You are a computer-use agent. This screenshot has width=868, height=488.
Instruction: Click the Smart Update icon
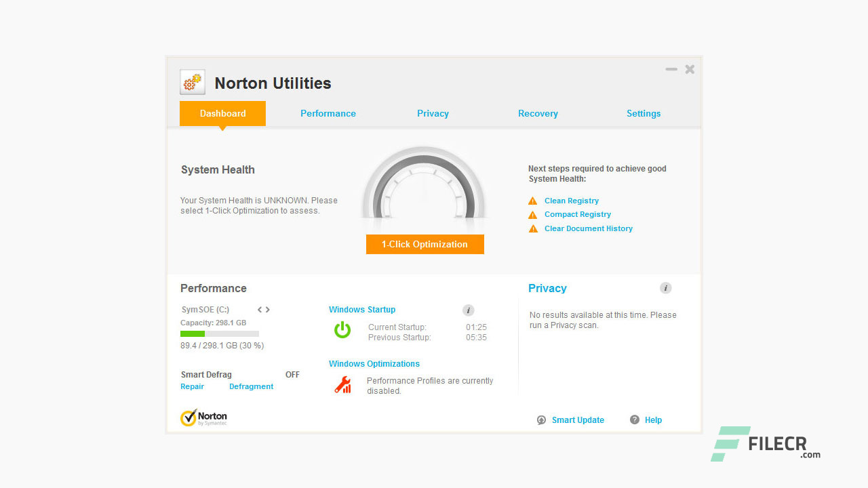click(541, 420)
